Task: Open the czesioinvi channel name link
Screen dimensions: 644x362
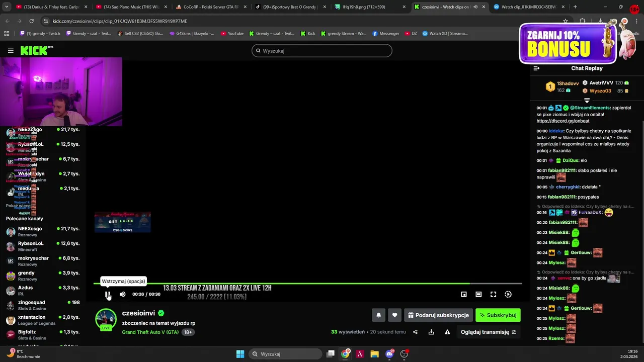Action: click(x=138, y=313)
